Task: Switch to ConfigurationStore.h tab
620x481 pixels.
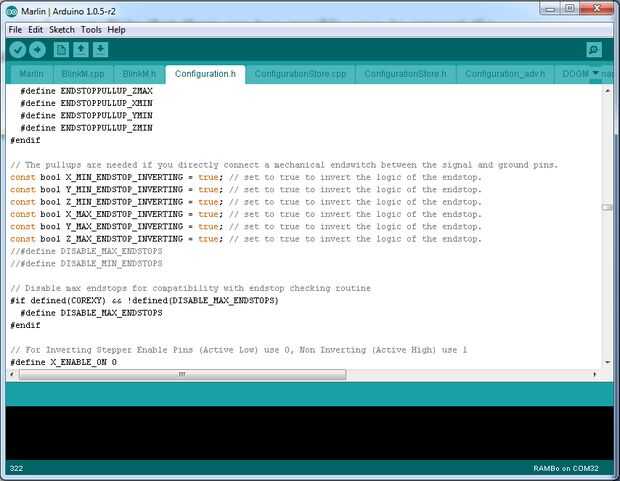Action: pos(405,74)
